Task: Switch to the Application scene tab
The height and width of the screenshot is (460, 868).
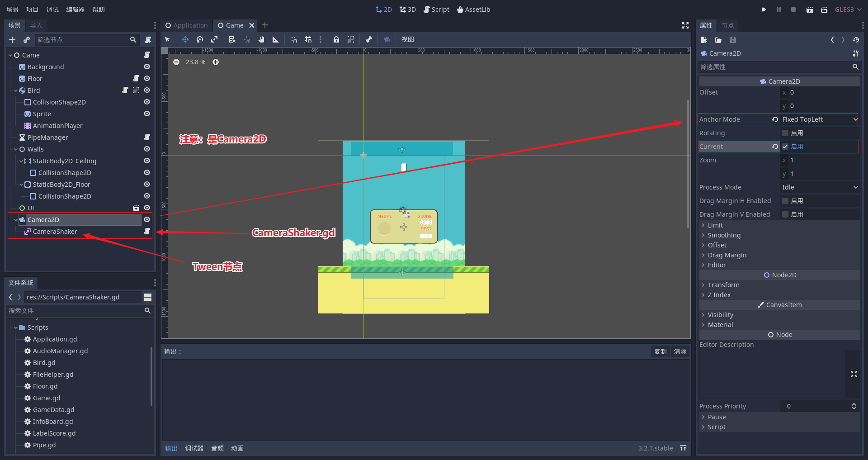Action: [186, 25]
